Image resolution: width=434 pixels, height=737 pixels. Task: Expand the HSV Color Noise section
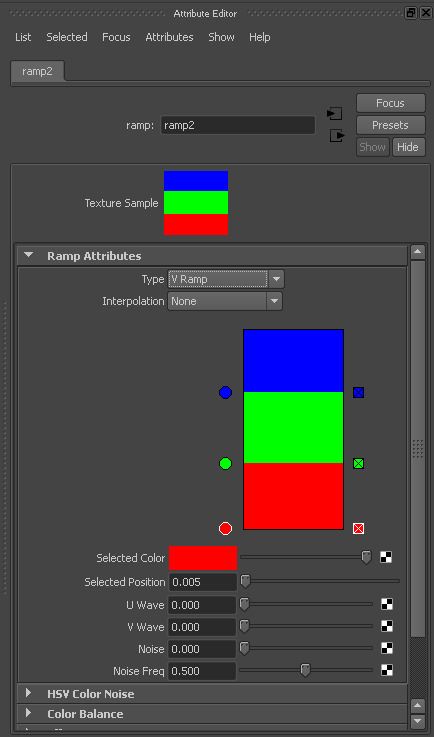point(28,693)
